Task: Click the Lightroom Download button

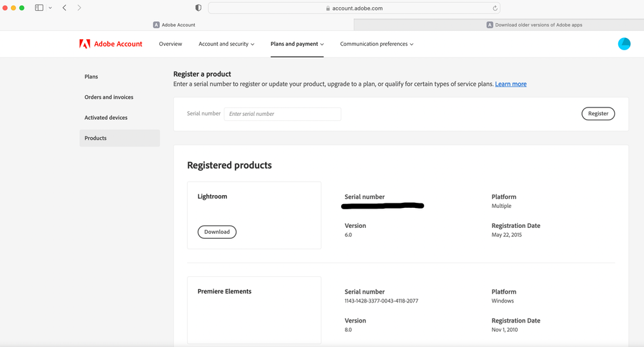Action: (x=217, y=232)
